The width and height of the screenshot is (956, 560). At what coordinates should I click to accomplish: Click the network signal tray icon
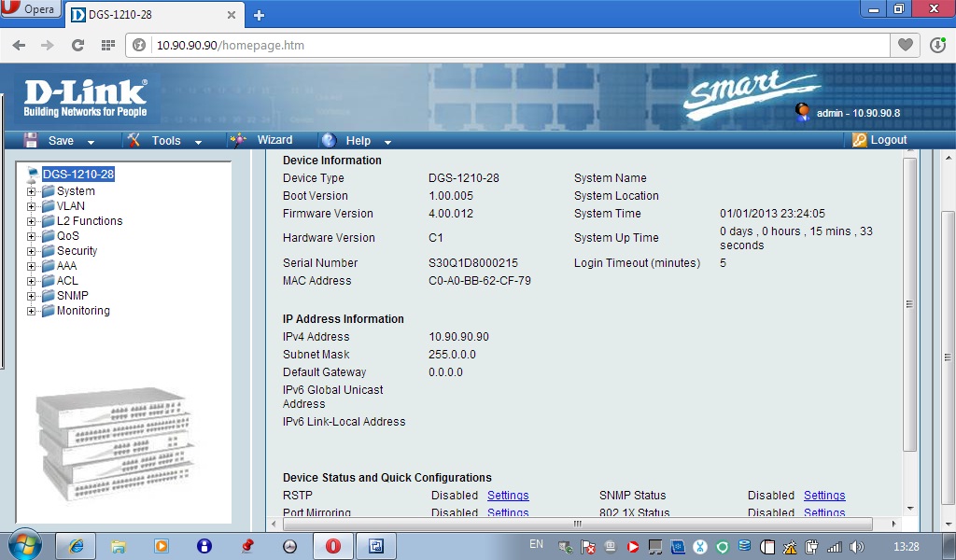(x=834, y=547)
